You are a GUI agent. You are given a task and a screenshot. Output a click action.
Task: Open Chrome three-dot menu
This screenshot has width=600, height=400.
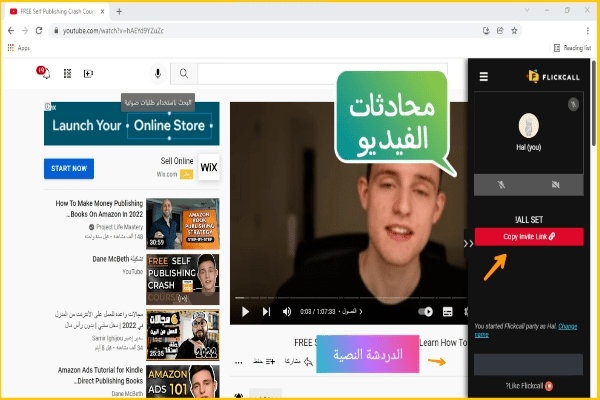(587, 31)
